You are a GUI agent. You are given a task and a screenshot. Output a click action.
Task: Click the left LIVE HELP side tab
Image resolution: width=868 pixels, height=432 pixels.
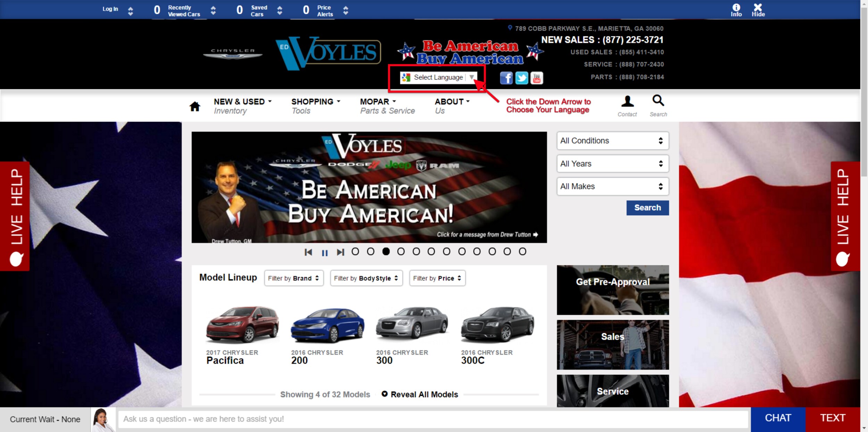[x=15, y=216]
